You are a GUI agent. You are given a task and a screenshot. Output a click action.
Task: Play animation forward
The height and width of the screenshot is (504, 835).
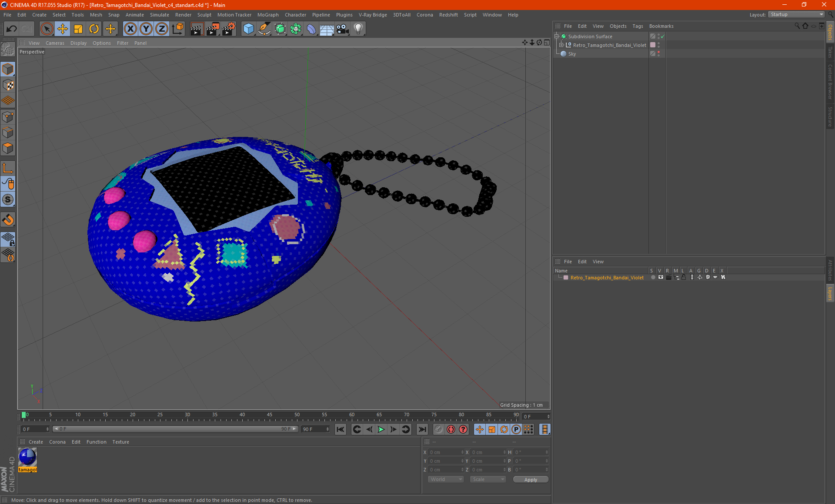[x=381, y=429]
